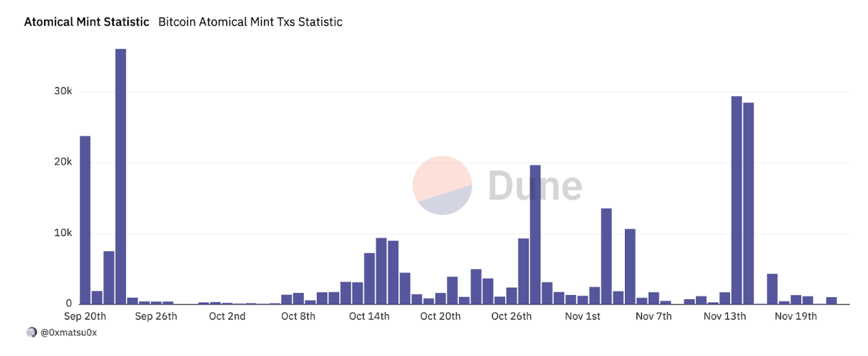Click the Dune watermark text
Image resolution: width=868 pixels, height=356 pixels.
click(535, 185)
